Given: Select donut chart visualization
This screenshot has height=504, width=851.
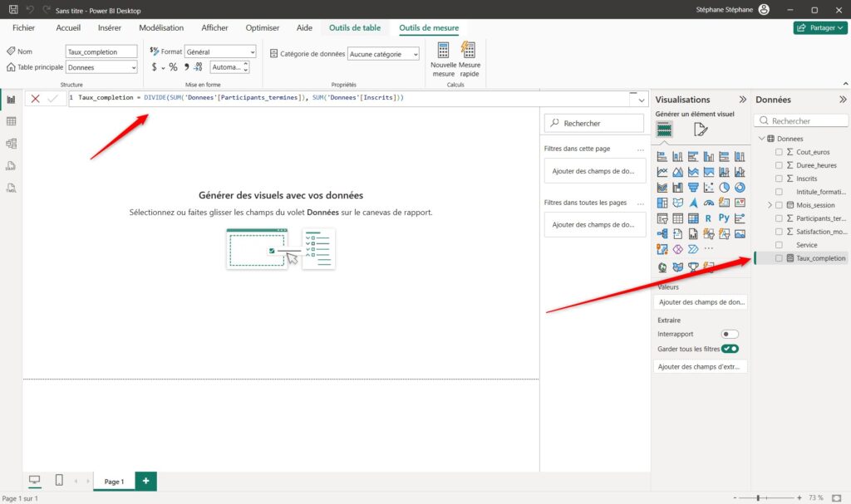Looking at the screenshot, I should (x=740, y=187).
